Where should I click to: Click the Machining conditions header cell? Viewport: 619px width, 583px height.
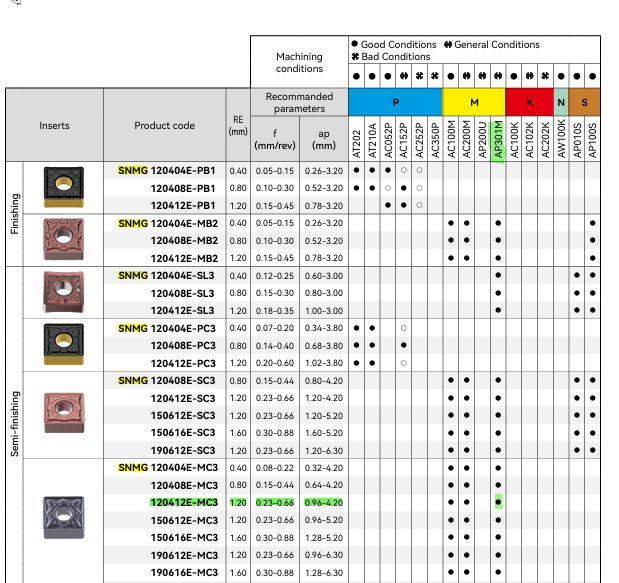299,62
